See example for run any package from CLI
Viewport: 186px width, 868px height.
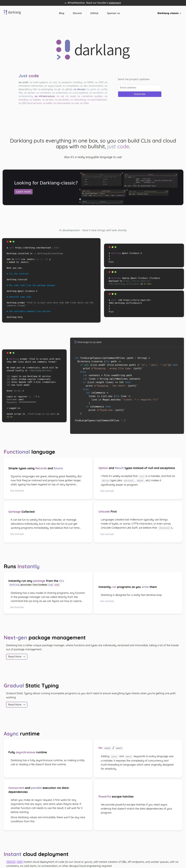(x=17, y=607)
